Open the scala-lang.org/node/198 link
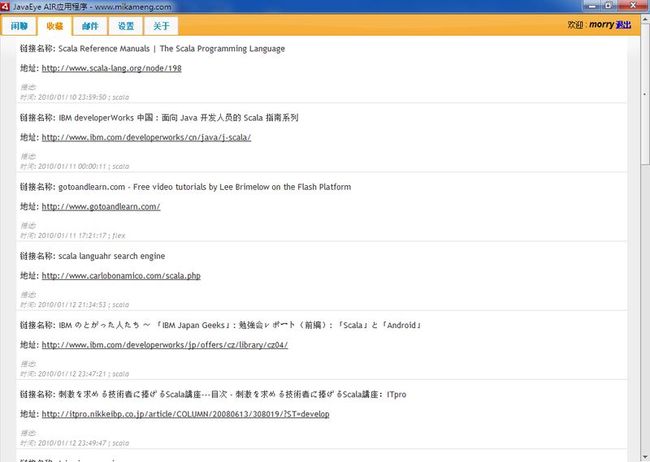This screenshot has height=462, width=650. click(x=112, y=68)
